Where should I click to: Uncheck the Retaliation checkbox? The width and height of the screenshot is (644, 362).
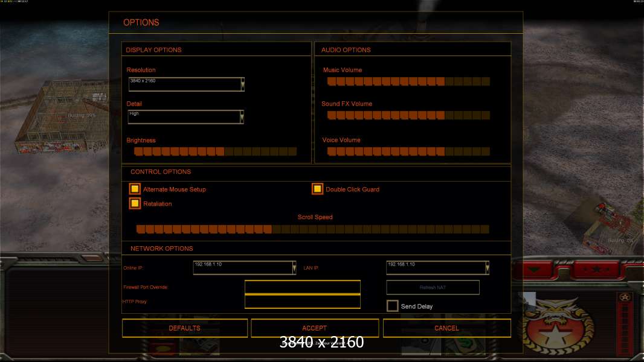click(135, 203)
